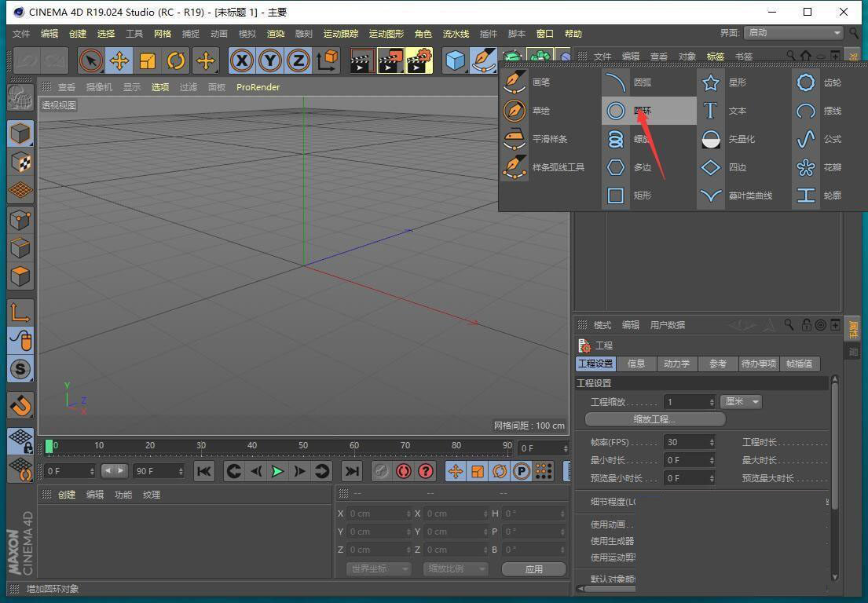Viewport: 868px width, 603px height.
Task: Add a 摆线 cycloid spline
Action: [x=829, y=111]
